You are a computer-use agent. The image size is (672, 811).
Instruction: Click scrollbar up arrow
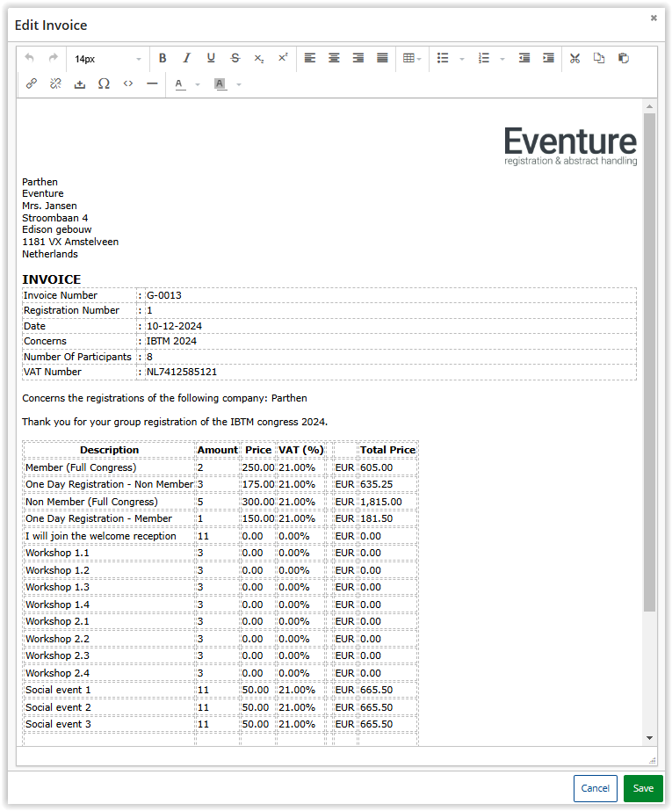(650, 106)
